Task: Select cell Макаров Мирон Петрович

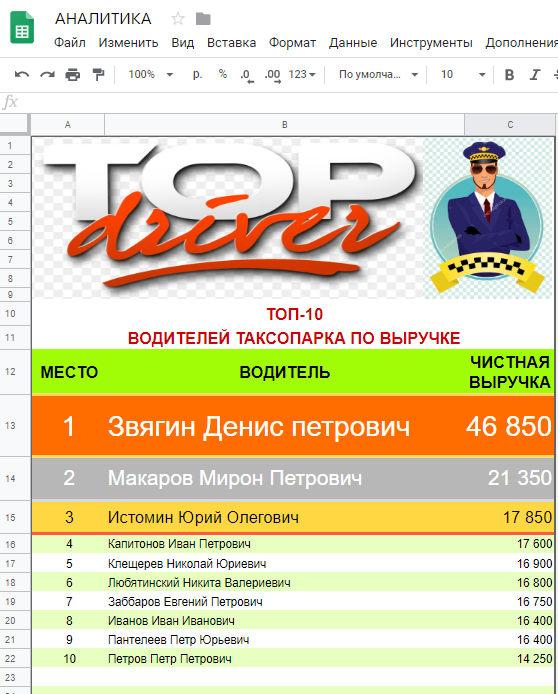Action: coord(285,478)
